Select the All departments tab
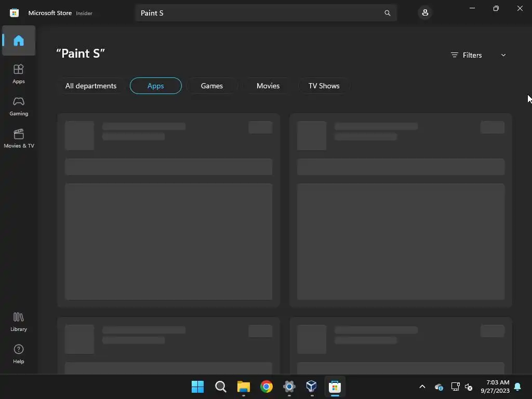532x399 pixels. pos(91,86)
